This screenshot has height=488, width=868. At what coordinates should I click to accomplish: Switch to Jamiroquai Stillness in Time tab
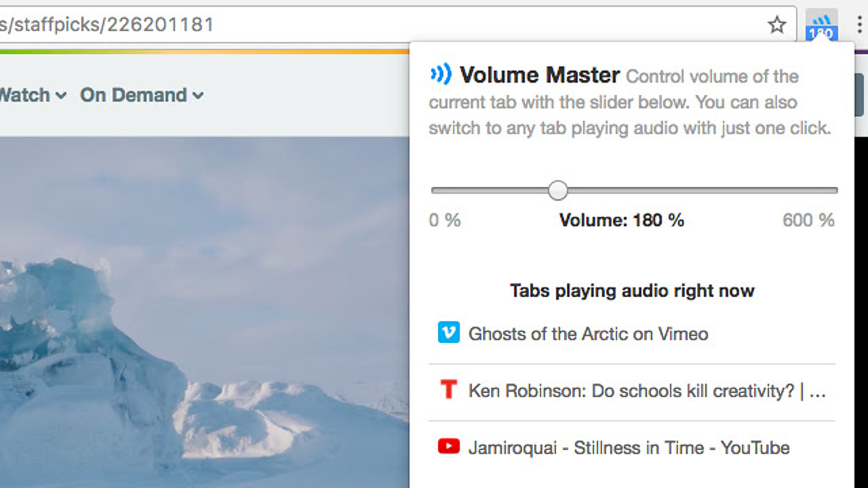tap(629, 448)
